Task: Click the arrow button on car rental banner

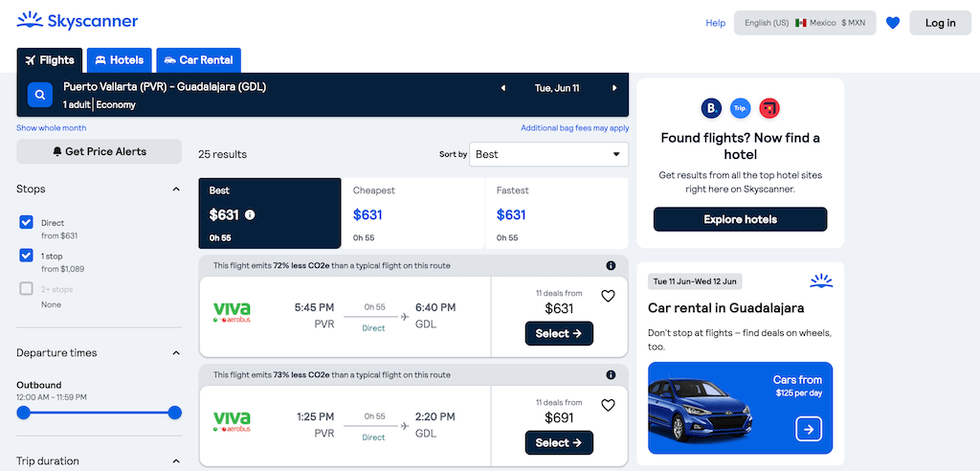Action: [x=809, y=429]
